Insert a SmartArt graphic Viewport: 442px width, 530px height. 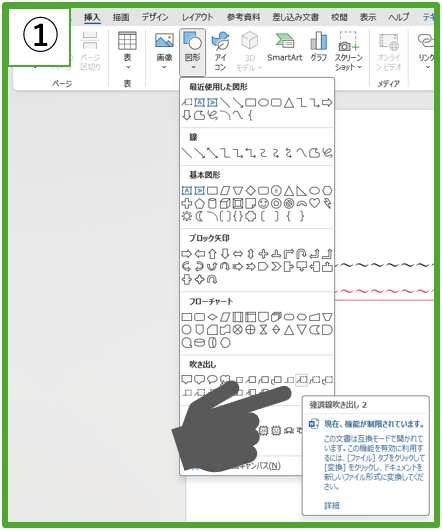(285, 47)
